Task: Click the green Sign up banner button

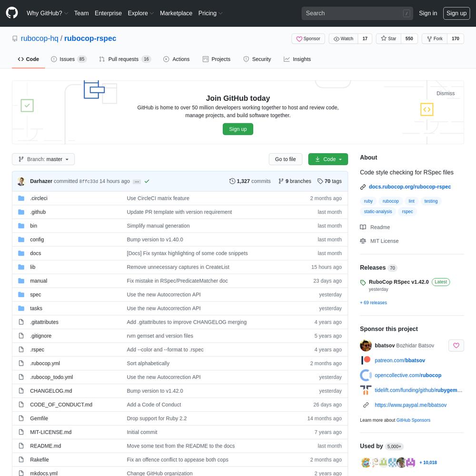Action: [238, 129]
